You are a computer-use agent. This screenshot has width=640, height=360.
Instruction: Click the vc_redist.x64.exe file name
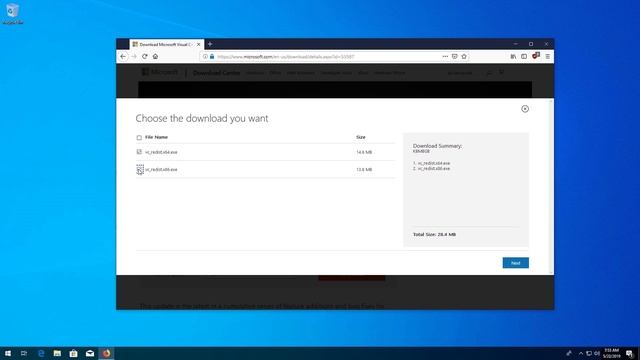[x=161, y=152]
